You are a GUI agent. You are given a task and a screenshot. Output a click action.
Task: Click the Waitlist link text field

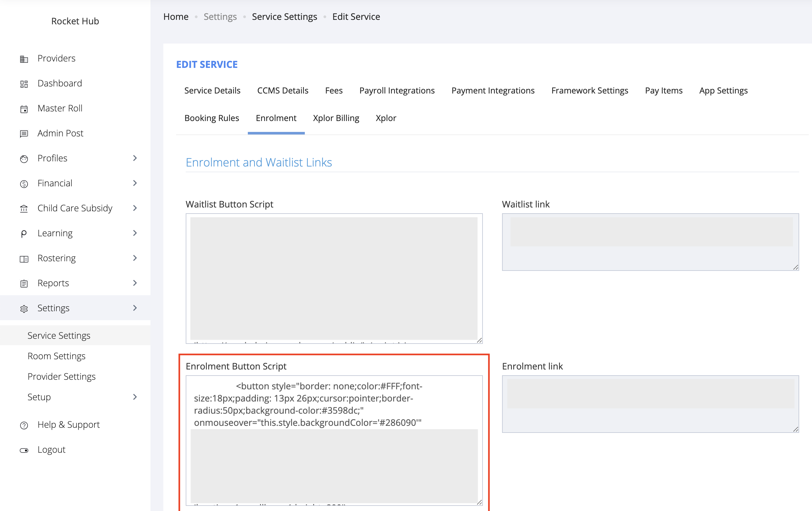[651, 242]
